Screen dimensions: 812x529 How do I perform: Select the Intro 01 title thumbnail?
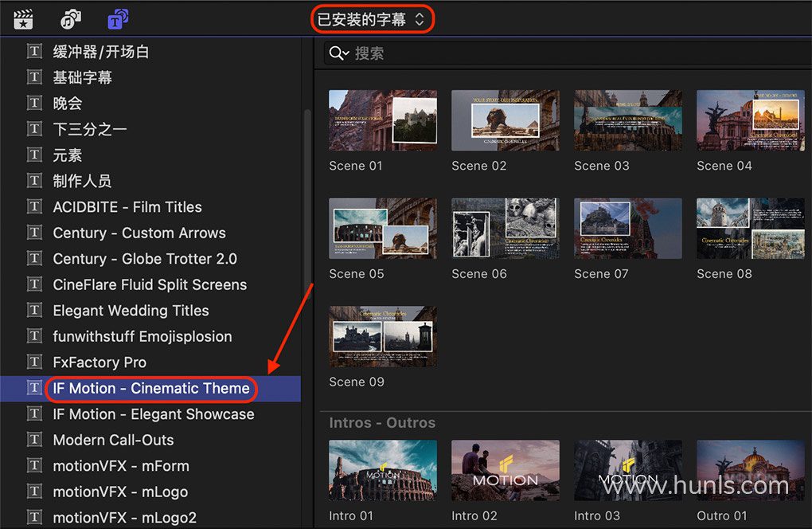[383, 471]
